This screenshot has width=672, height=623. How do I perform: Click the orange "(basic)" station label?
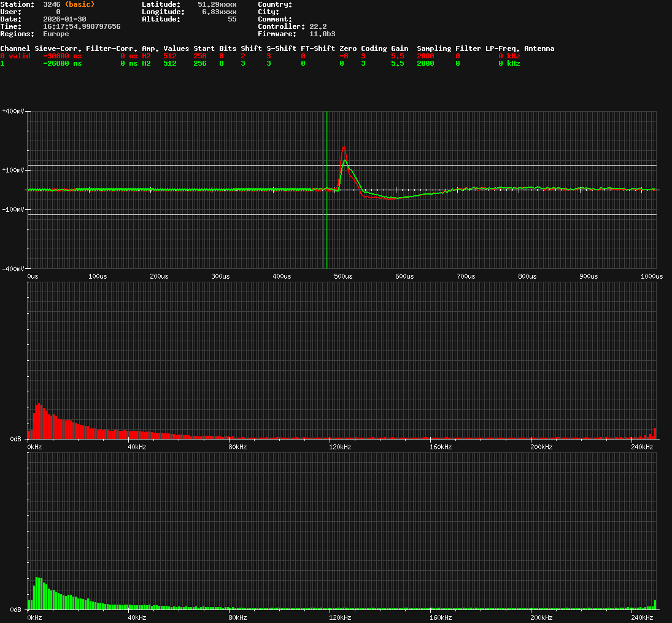coord(80,4)
